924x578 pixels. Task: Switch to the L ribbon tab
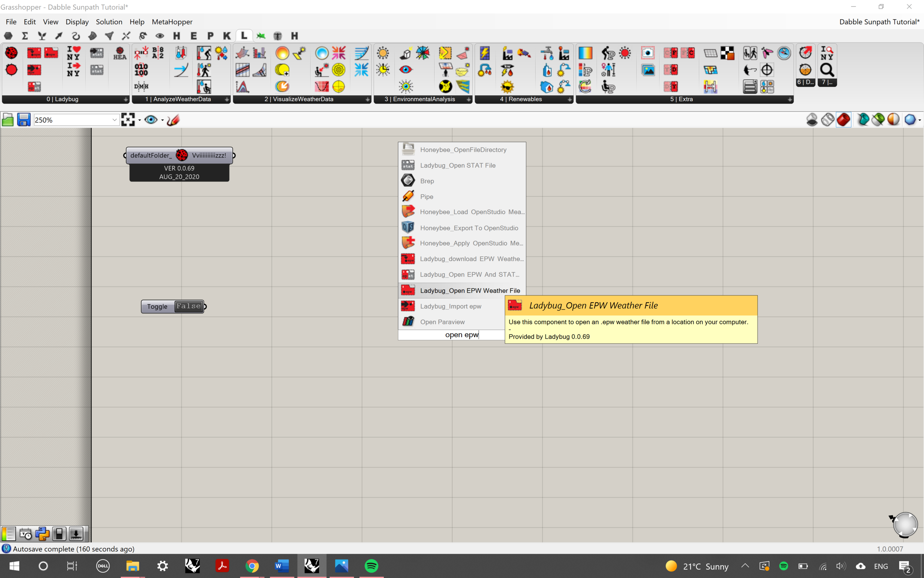pos(244,36)
